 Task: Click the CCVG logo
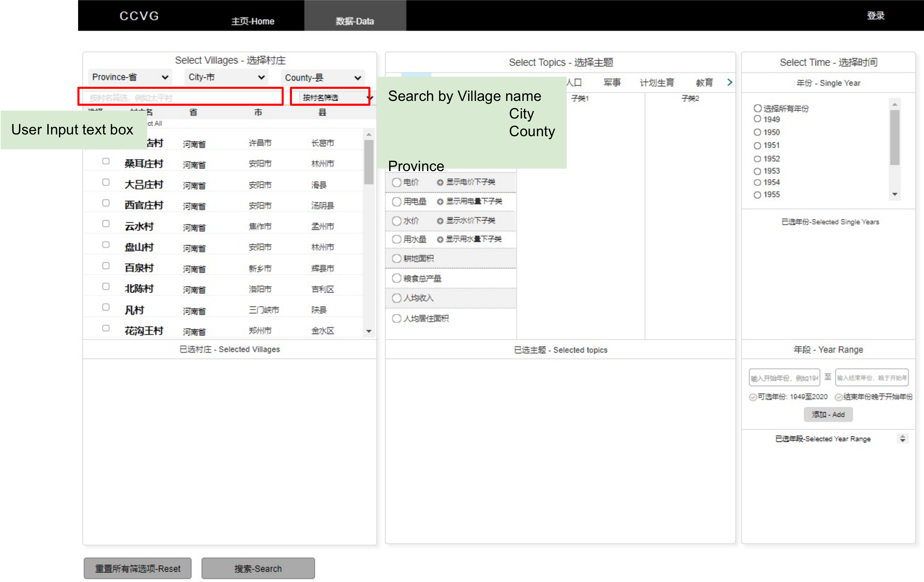[139, 16]
